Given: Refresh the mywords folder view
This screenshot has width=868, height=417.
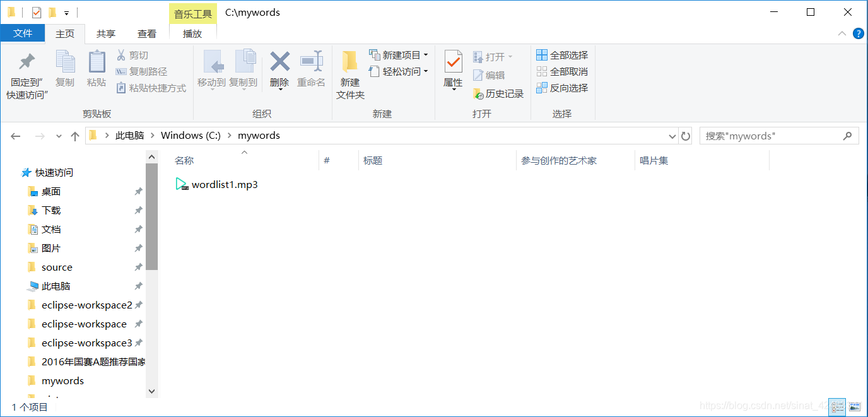Looking at the screenshot, I should 685,136.
